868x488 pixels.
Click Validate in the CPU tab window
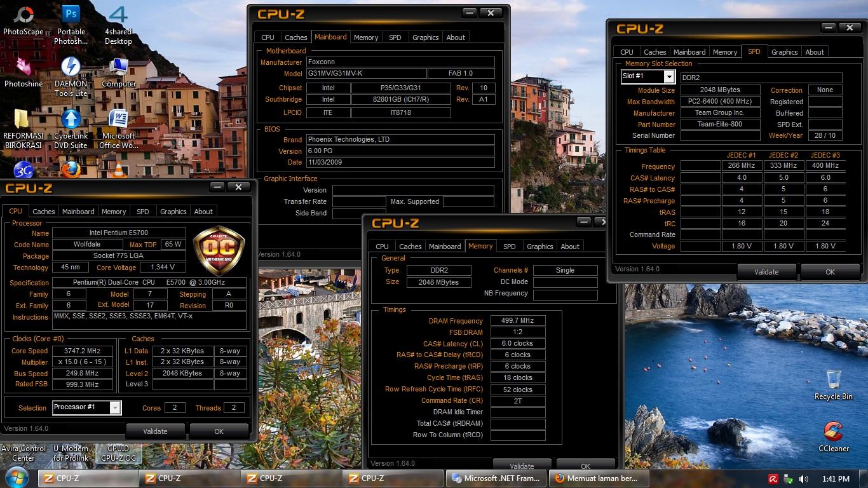(155, 431)
